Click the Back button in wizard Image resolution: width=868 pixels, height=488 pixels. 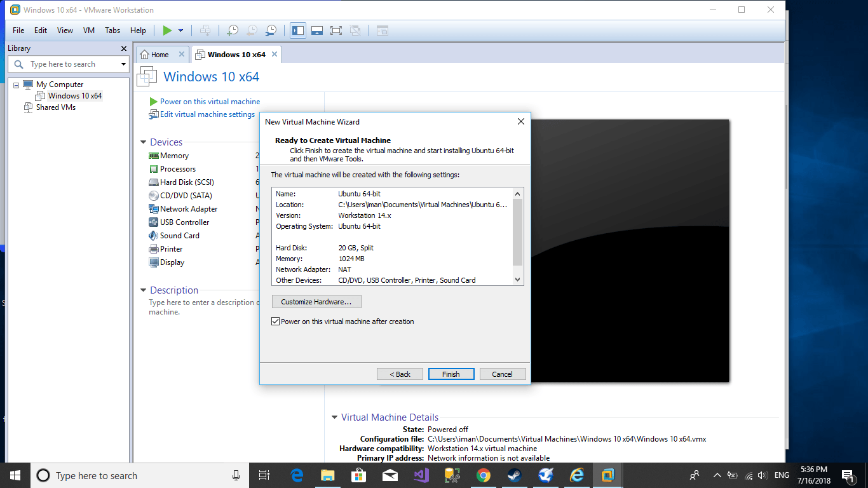point(400,374)
